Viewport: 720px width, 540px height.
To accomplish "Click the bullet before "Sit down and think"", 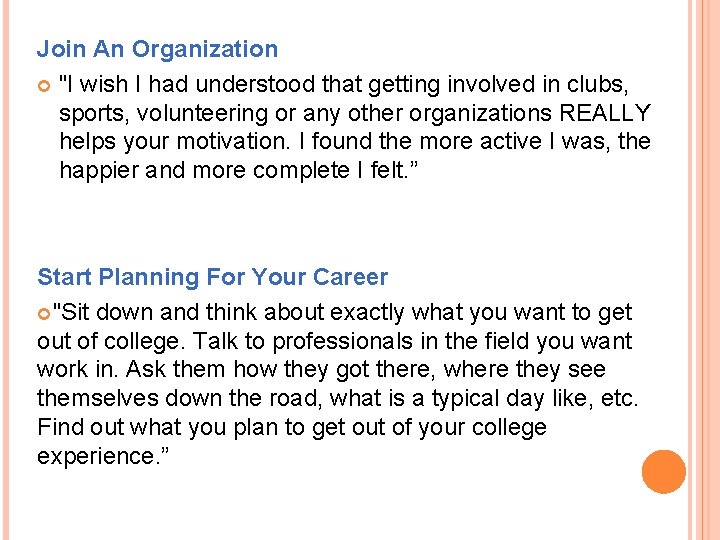I will pyautogui.click(x=43, y=313).
